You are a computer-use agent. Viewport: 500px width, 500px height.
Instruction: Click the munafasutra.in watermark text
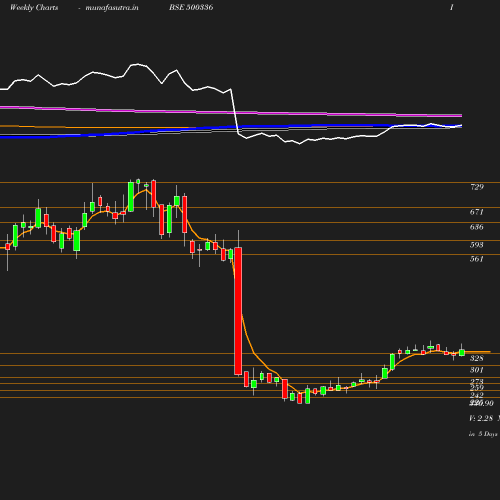(x=112, y=7)
